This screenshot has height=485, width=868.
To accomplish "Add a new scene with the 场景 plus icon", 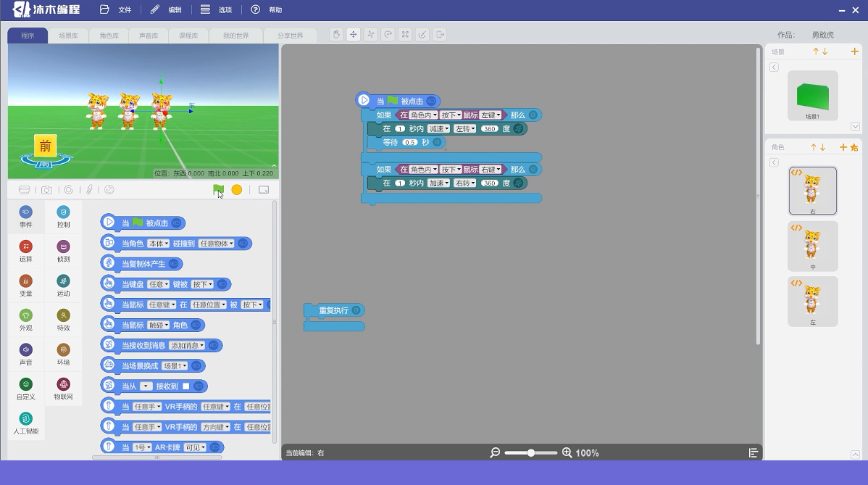I will (x=855, y=51).
